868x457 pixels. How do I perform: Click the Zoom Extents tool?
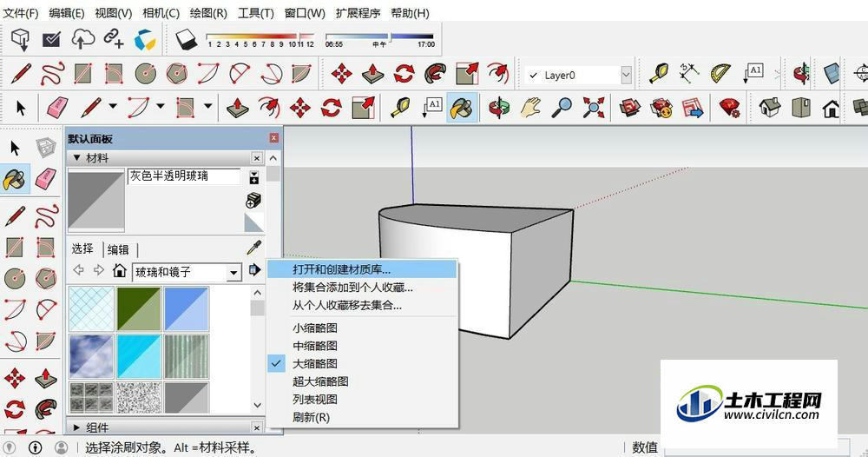[x=594, y=107]
